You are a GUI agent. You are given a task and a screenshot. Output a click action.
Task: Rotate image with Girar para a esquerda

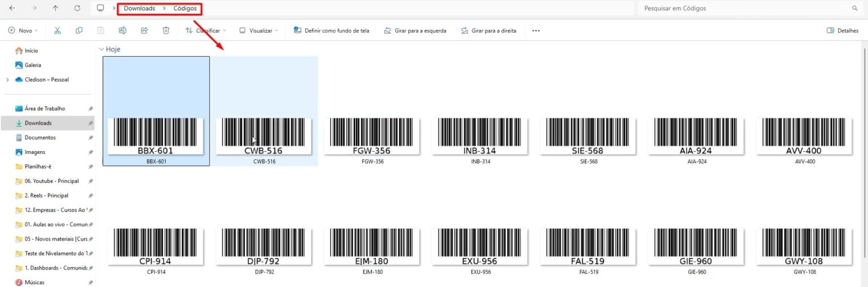pos(415,31)
